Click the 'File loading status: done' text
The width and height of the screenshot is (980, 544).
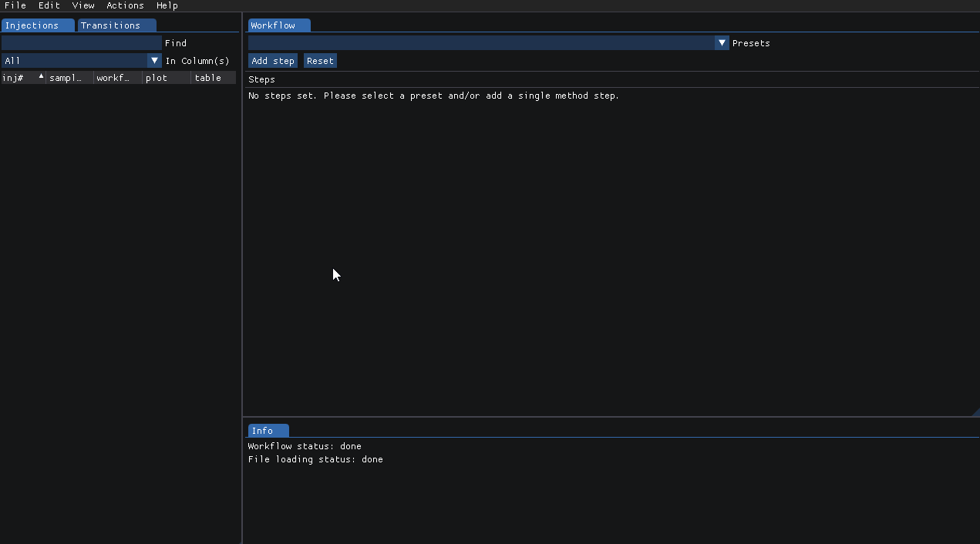(315, 459)
